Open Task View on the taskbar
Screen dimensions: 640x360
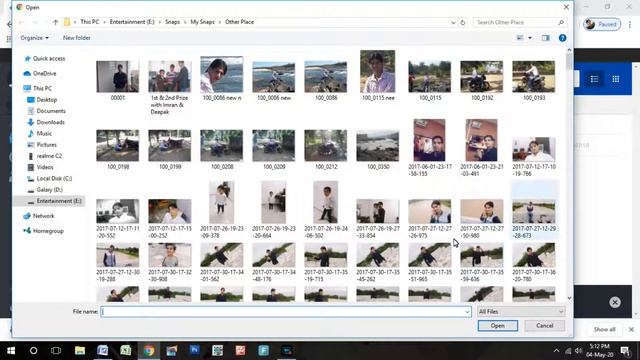point(56,351)
